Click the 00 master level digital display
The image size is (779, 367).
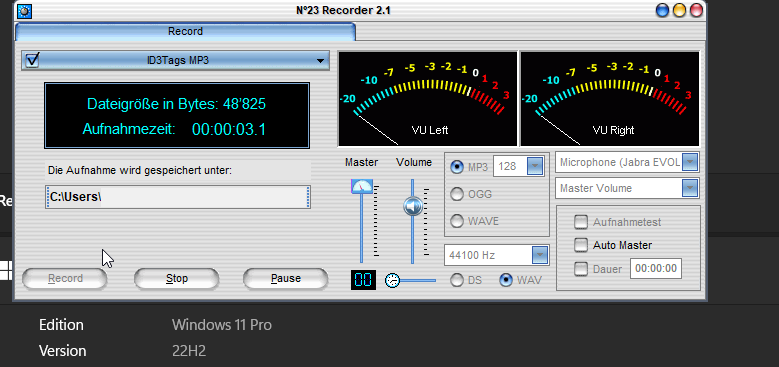pyautogui.click(x=363, y=280)
